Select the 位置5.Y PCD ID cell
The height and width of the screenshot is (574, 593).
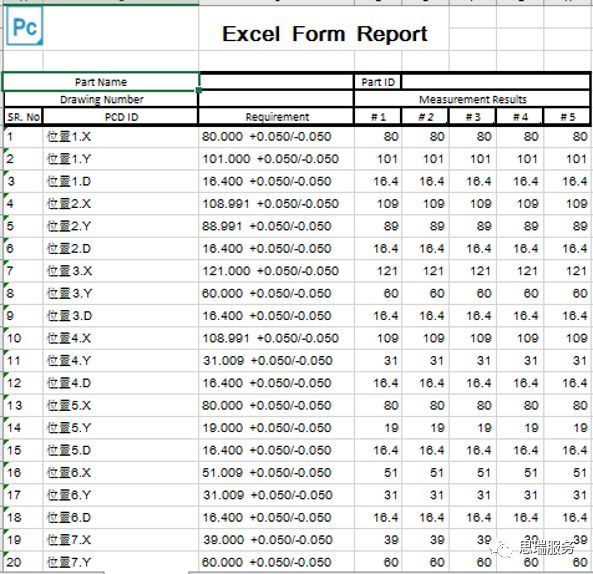tap(121, 427)
